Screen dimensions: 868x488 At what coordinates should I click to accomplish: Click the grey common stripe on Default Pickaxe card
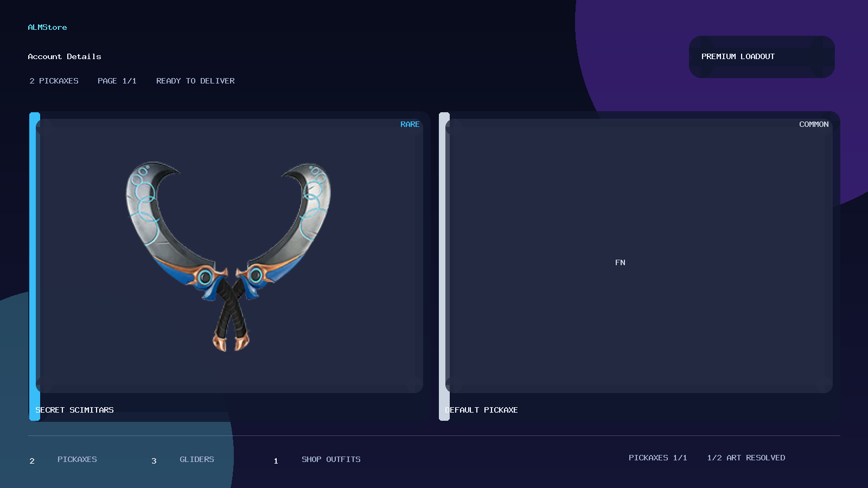[444, 266]
